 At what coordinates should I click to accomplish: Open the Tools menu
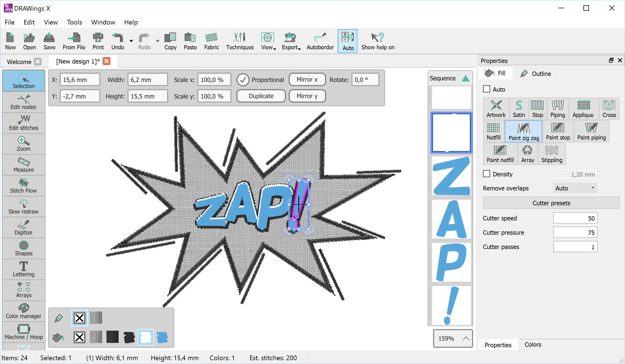[x=74, y=22]
